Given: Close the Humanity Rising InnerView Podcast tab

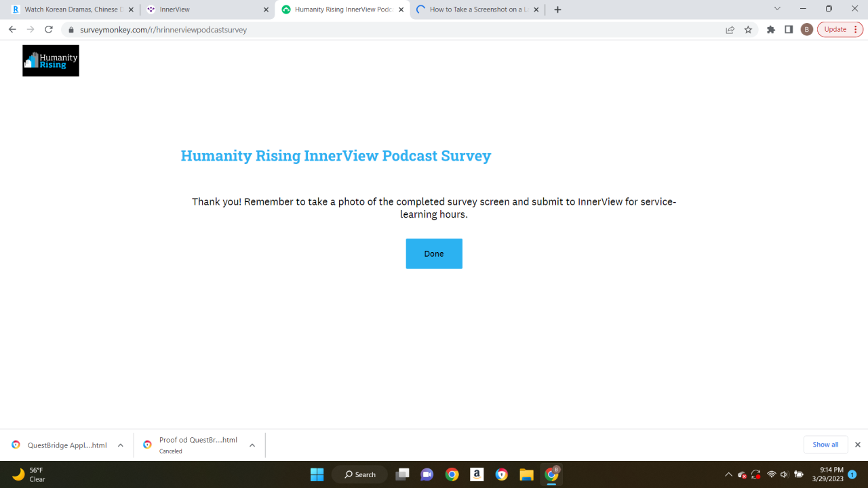Looking at the screenshot, I should coord(401,10).
